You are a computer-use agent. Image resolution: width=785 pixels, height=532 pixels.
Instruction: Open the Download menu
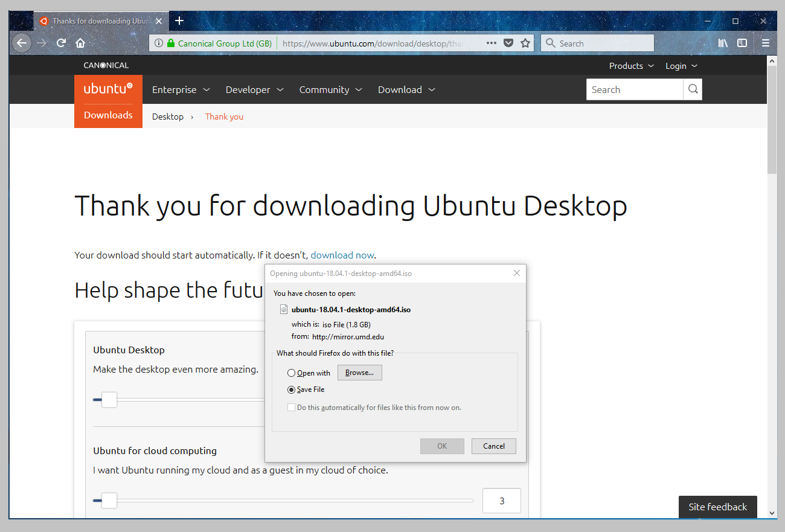pos(406,89)
